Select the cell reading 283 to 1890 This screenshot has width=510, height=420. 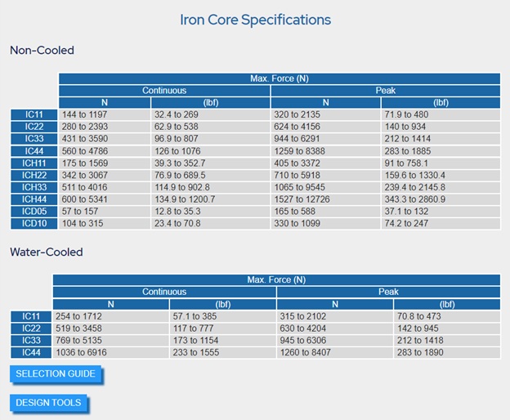click(x=447, y=352)
